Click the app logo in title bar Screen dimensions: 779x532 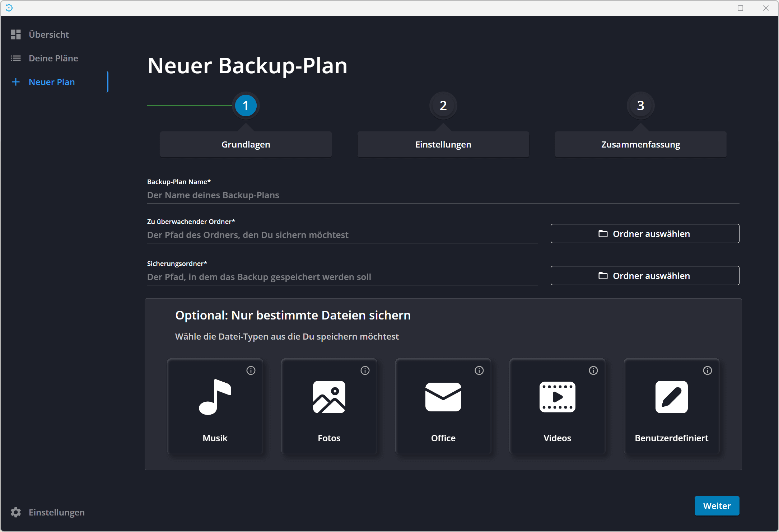9,8
